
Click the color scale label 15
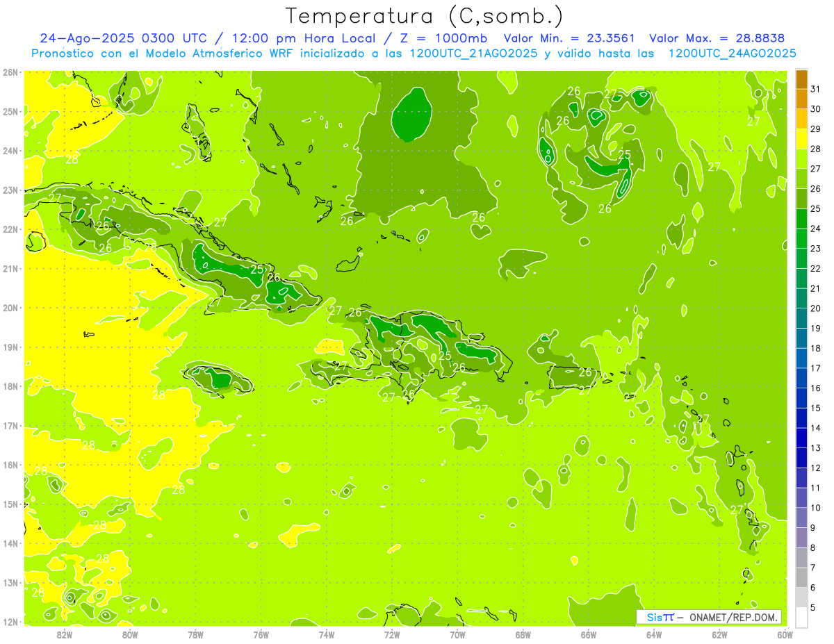pyautogui.click(x=815, y=408)
